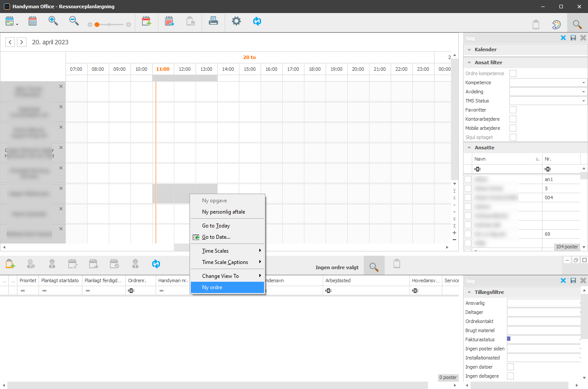Toggle the top-right search magnifier panel icon
This screenshot has height=389, width=588.
577,24
